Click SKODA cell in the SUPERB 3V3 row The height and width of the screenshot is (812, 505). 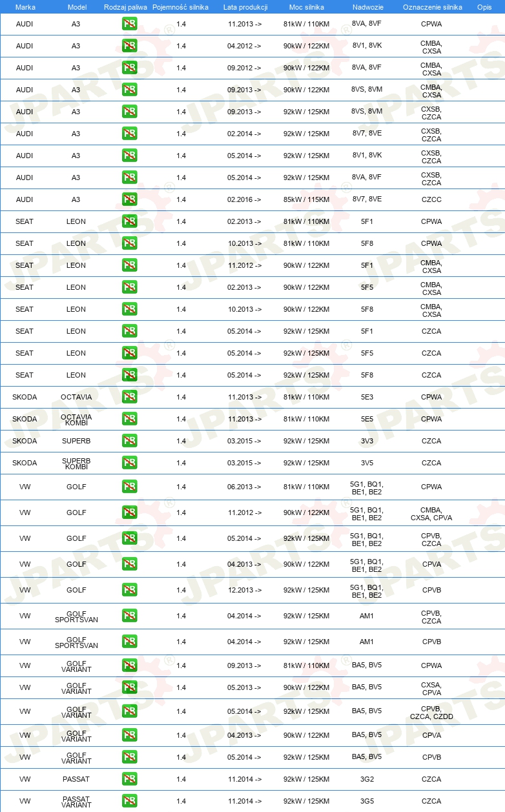[x=25, y=441]
